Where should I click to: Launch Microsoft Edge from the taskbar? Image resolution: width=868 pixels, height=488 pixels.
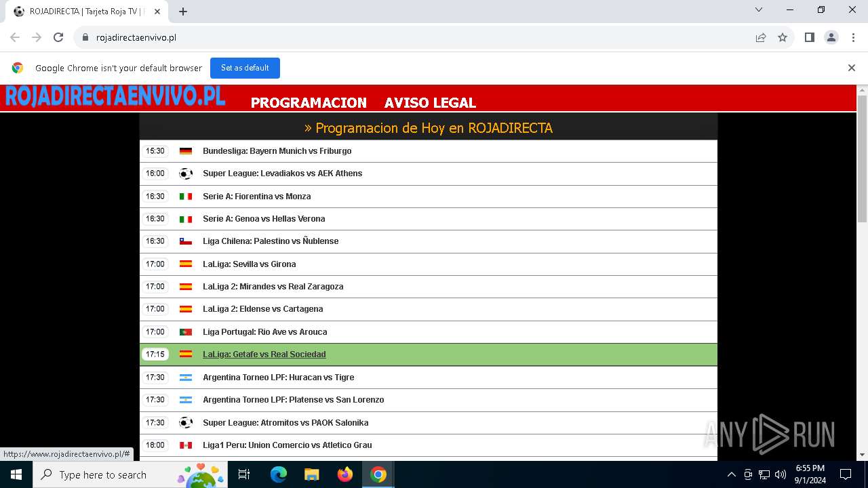click(279, 474)
